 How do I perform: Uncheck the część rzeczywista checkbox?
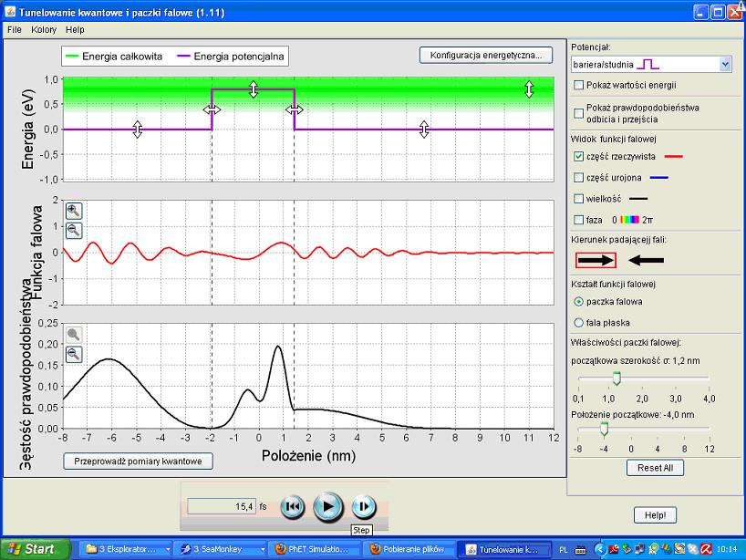point(578,156)
